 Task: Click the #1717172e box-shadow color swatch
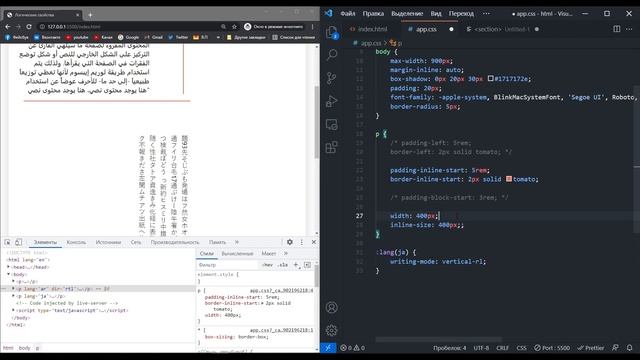coord(490,78)
